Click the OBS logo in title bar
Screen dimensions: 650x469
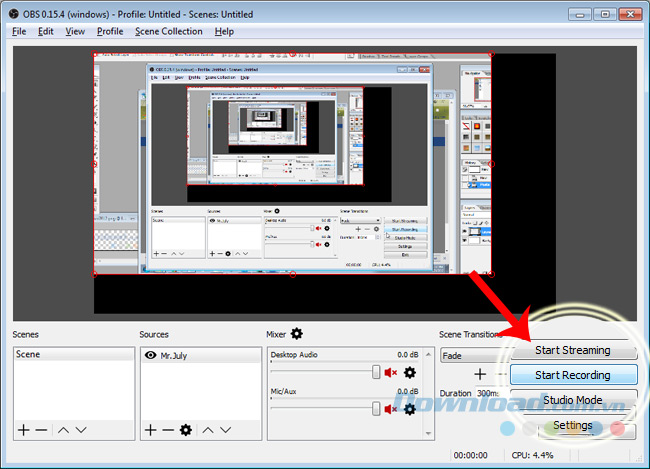coord(14,14)
